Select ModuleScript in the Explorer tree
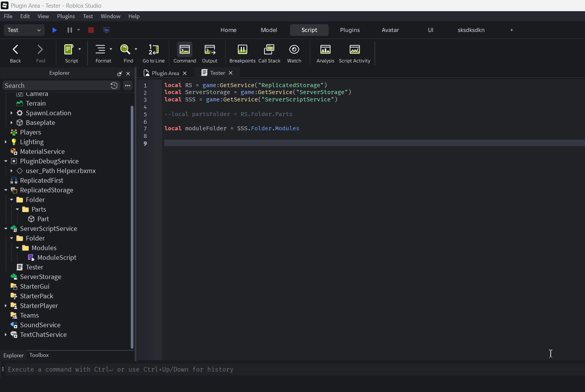Screen dimensions: 585x392 click(x=57, y=257)
